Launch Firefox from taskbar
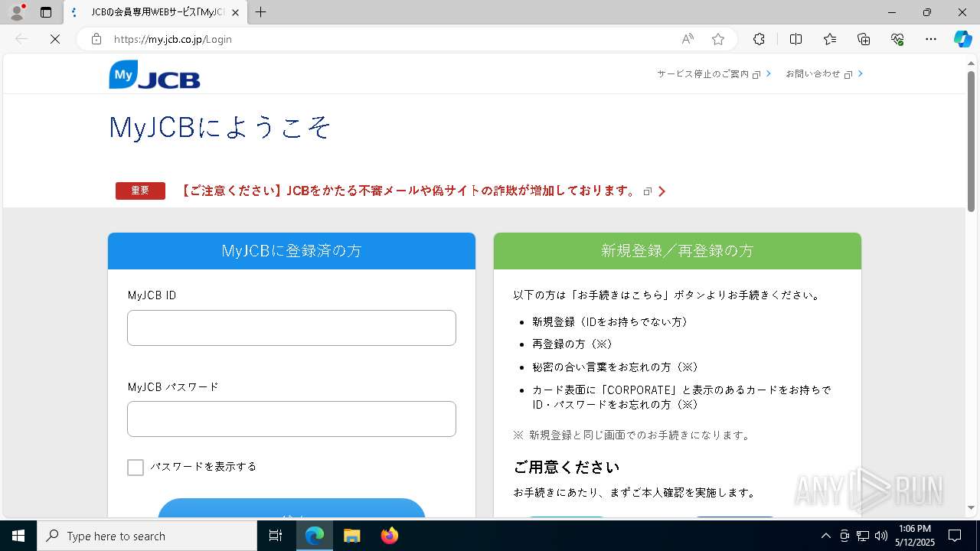Screen dimensions: 980x551 point(389,536)
